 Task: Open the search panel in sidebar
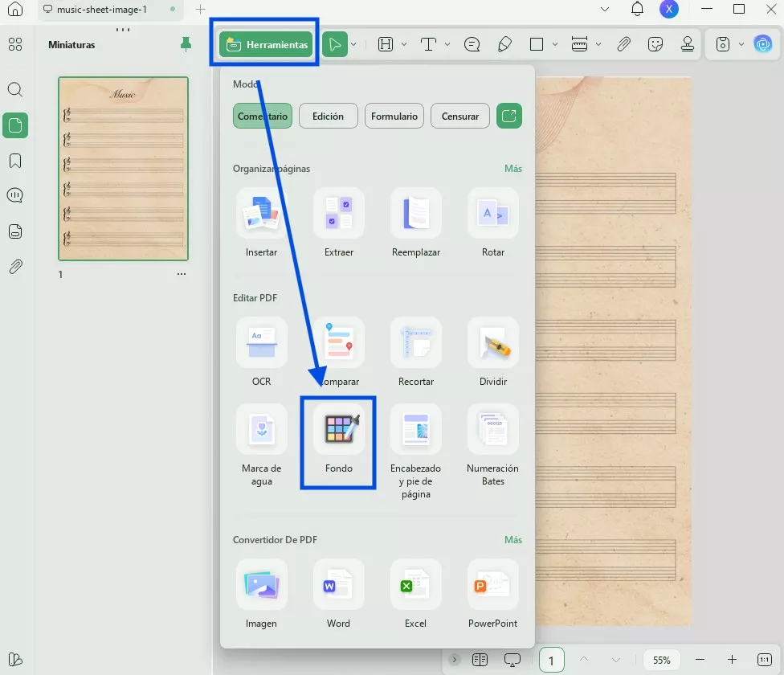(x=15, y=89)
